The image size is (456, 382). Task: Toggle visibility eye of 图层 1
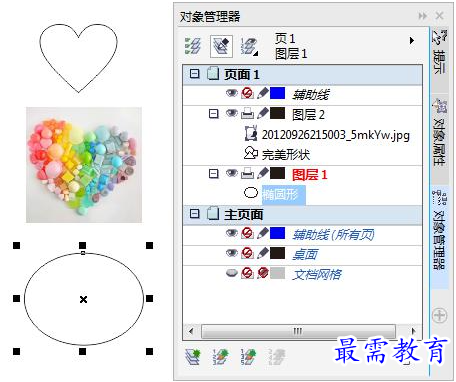point(232,173)
